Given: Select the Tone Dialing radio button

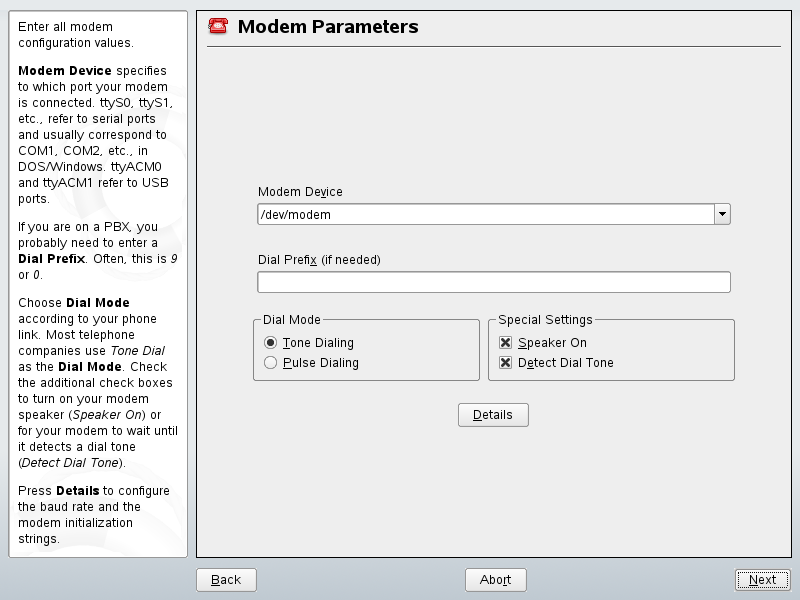Looking at the screenshot, I should coord(271,343).
